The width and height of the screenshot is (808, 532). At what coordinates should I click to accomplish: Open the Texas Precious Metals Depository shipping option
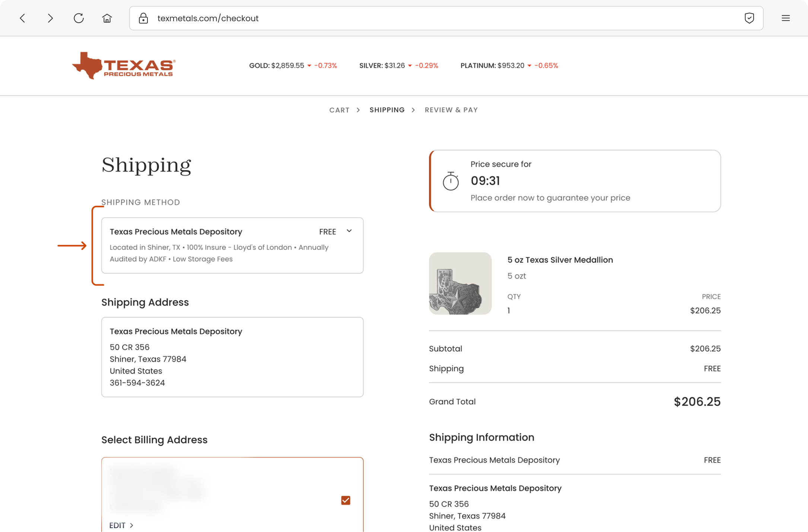tap(232, 246)
